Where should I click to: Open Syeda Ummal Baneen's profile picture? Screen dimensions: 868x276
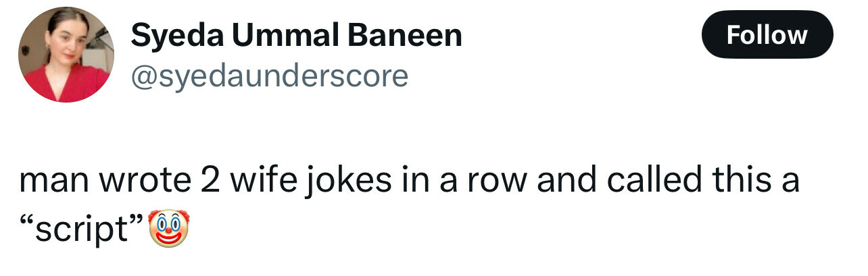click(66, 55)
